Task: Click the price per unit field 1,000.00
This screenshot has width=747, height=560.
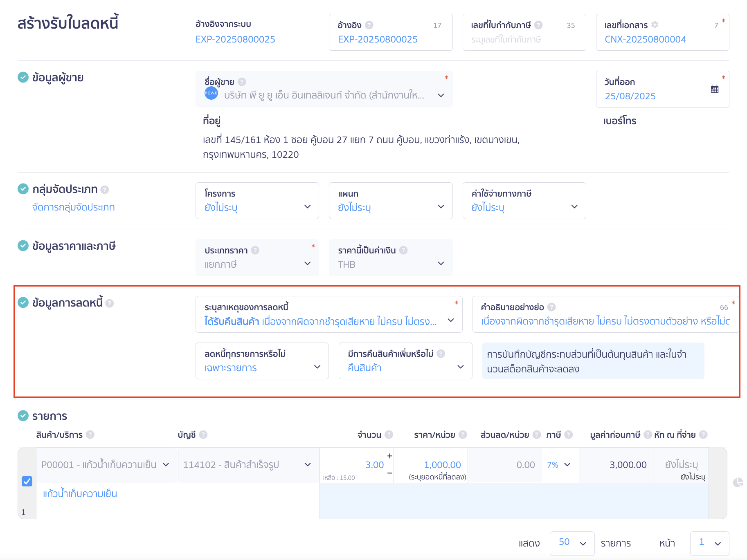Action: pos(442,465)
